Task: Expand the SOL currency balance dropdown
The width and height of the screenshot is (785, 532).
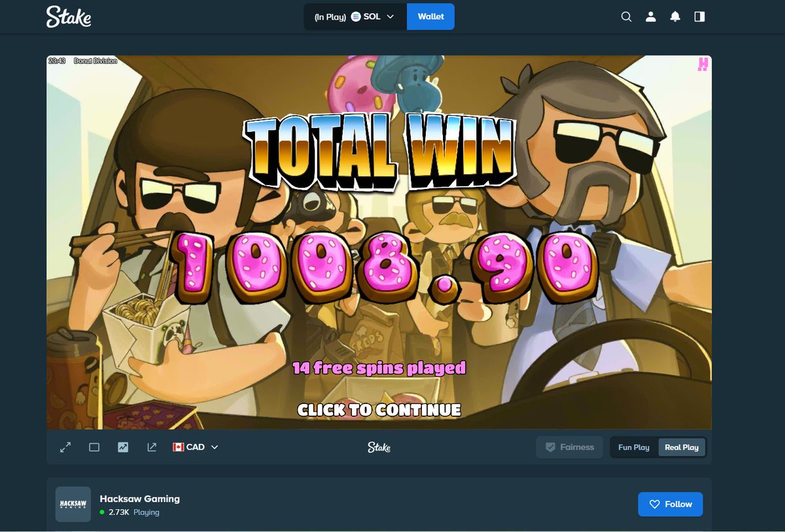Action: (355, 17)
